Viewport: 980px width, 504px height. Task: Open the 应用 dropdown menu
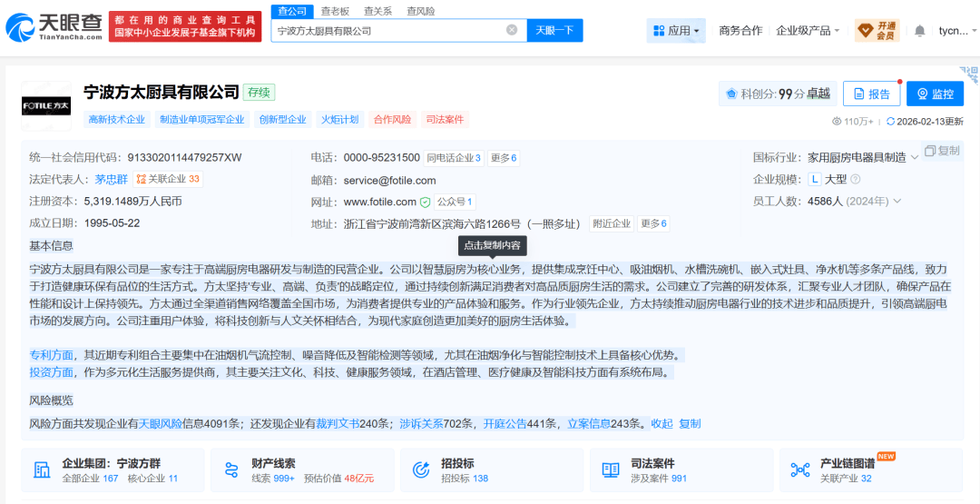point(677,30)
